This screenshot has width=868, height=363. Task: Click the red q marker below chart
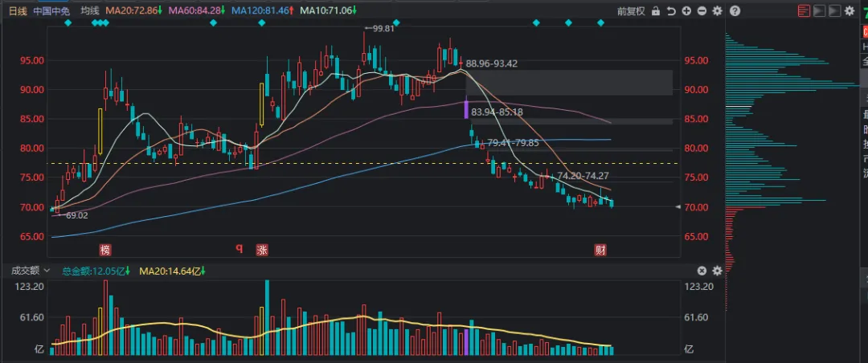(x=240, y=248)
